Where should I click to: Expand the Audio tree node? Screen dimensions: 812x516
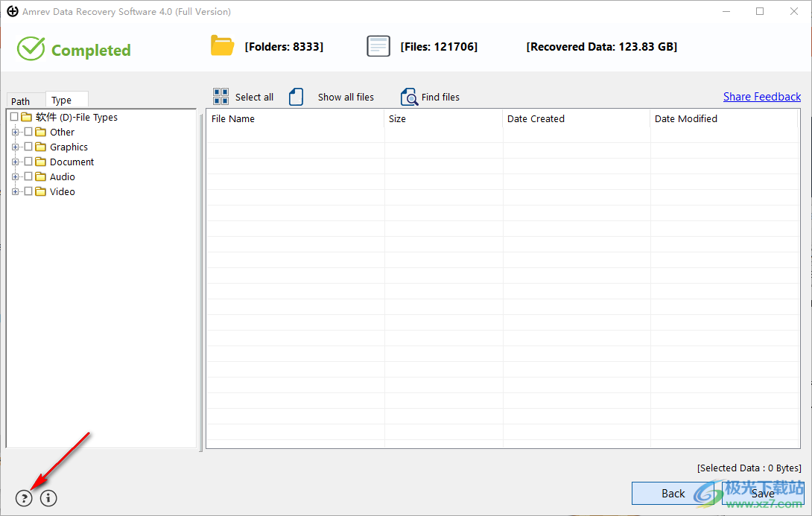coord(15,177)
